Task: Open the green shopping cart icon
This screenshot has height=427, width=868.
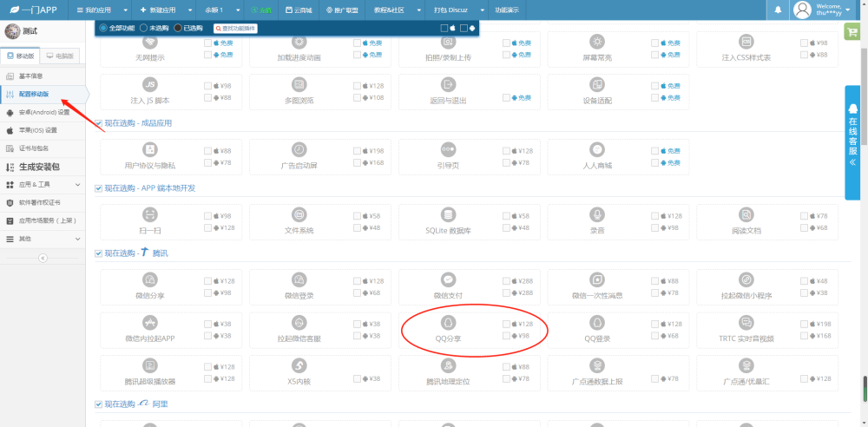Action: pos(851,31)
